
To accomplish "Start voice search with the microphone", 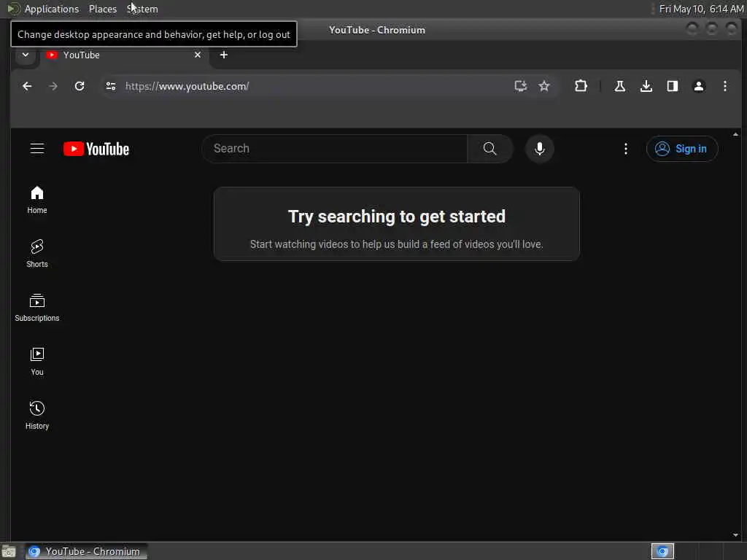I will (540, 149).
